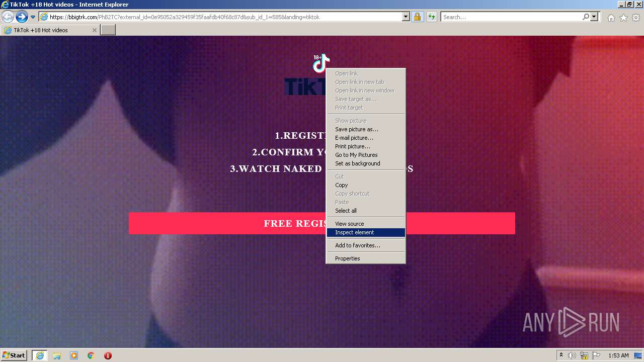The height and width of the screenshot is (362, 644).
Task: Open the Windows Start button
Action: point(14,355)
